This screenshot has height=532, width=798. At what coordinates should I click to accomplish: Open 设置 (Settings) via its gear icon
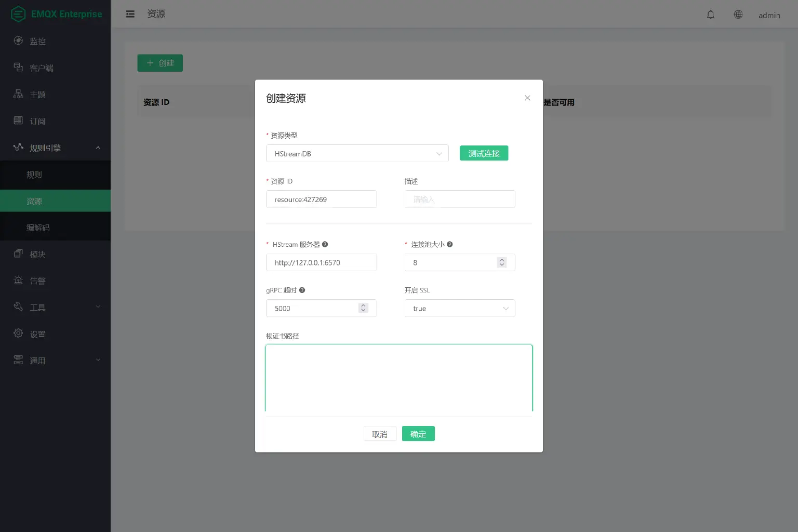[19, 334]
